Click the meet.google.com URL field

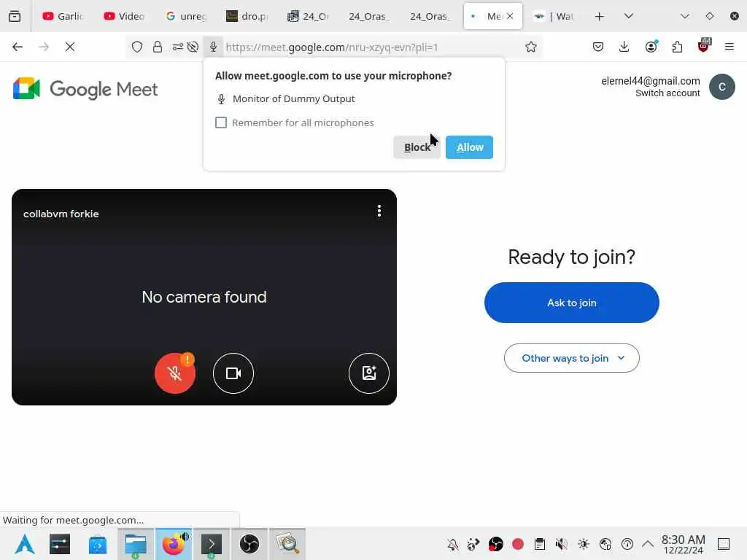click(x=371, y=47)
